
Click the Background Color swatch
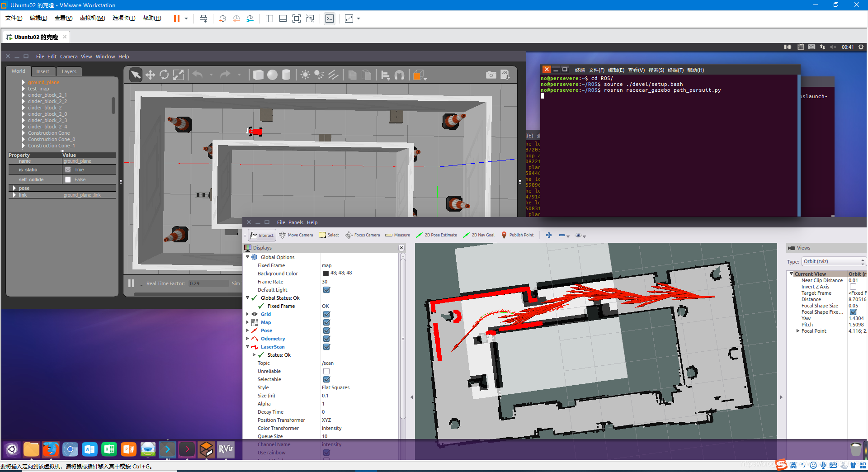326,273
